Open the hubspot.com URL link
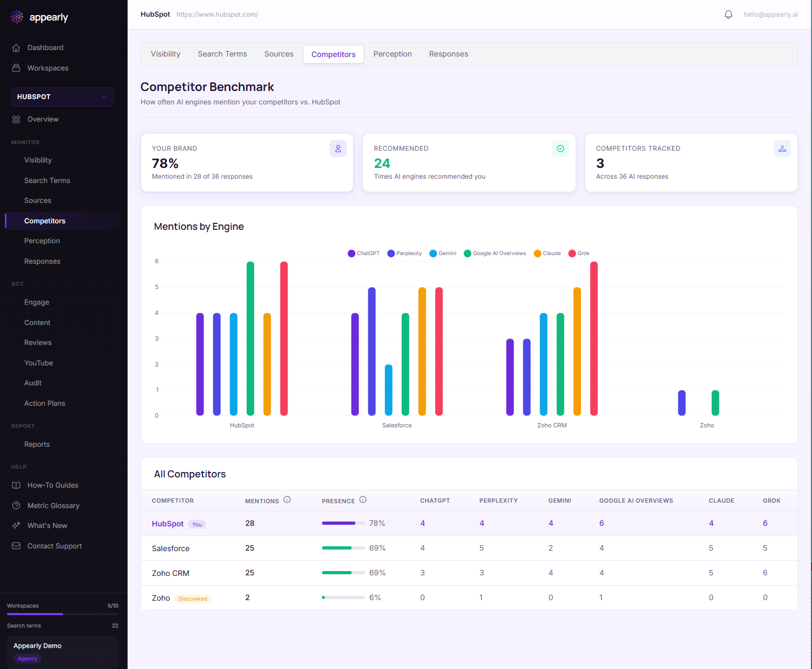Screen dimensions: 812x669 point(217,15)
